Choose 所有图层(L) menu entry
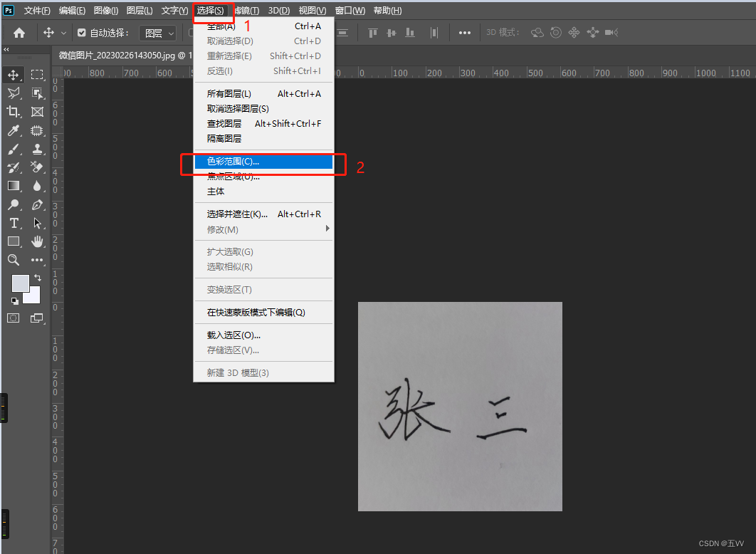The image size is (756, 554). pos(263,93)
